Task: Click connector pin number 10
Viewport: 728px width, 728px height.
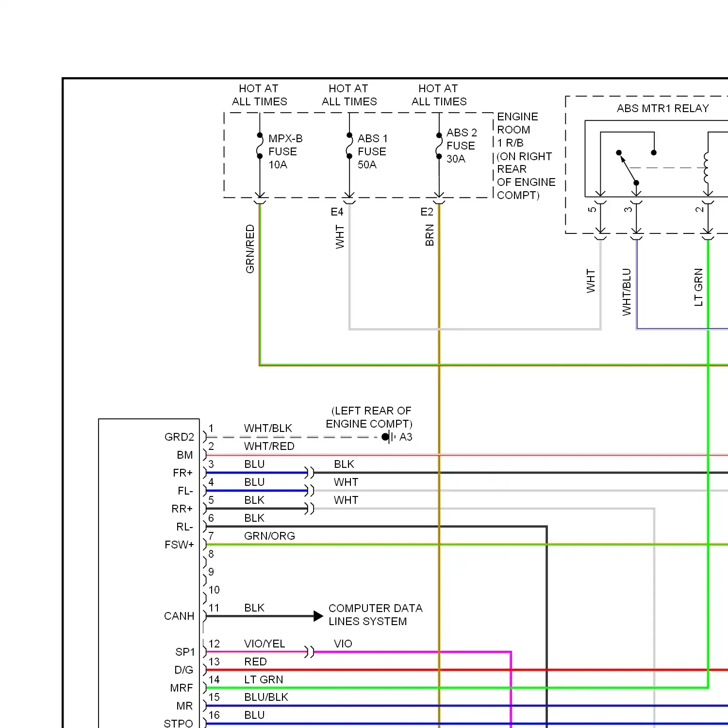Action: [x=214, y=590]
